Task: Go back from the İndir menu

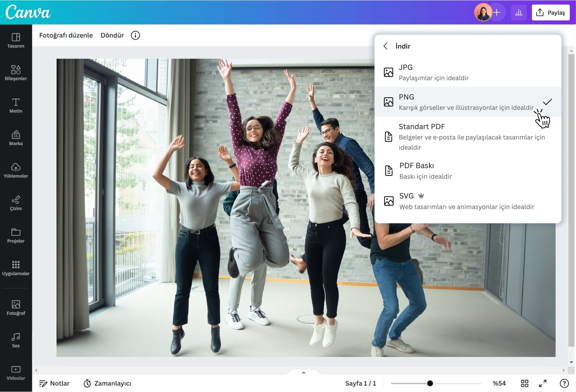Action: click(385, 46)
